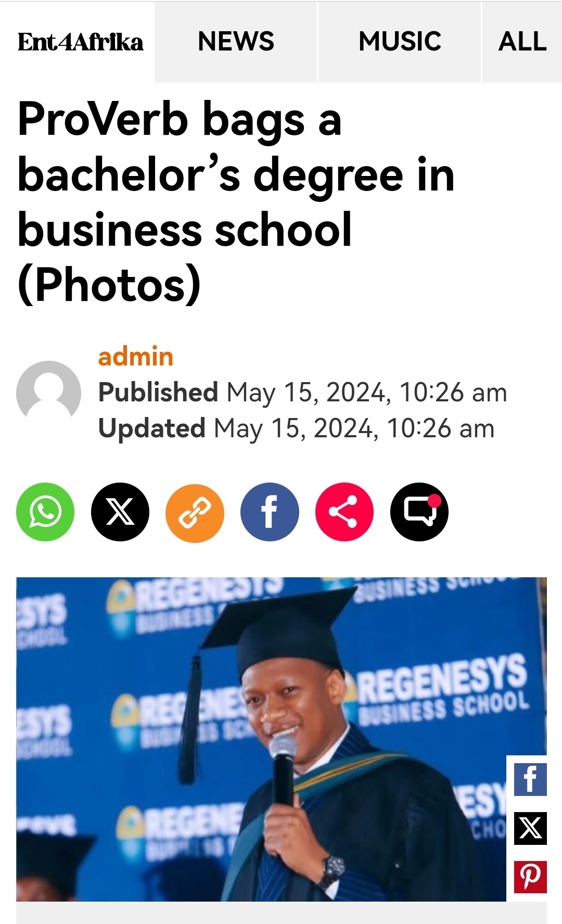Open the ALL menu tab
This screenshot has height=924, width=562.
(522, 42)
